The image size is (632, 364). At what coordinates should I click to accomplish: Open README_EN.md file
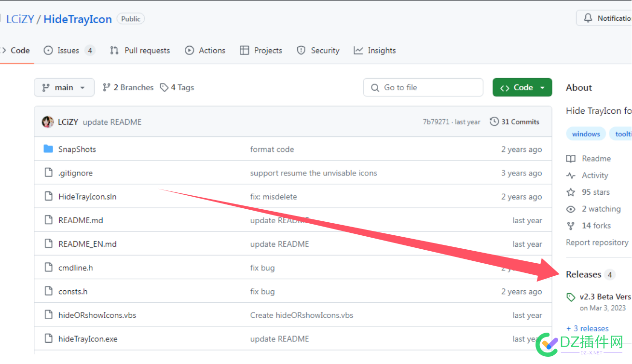[x=87, y=243]
